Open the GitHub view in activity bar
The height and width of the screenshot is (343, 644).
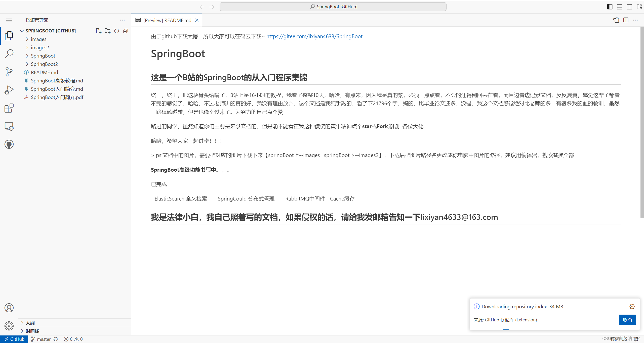pyautogui.click(x=9, y=144)
